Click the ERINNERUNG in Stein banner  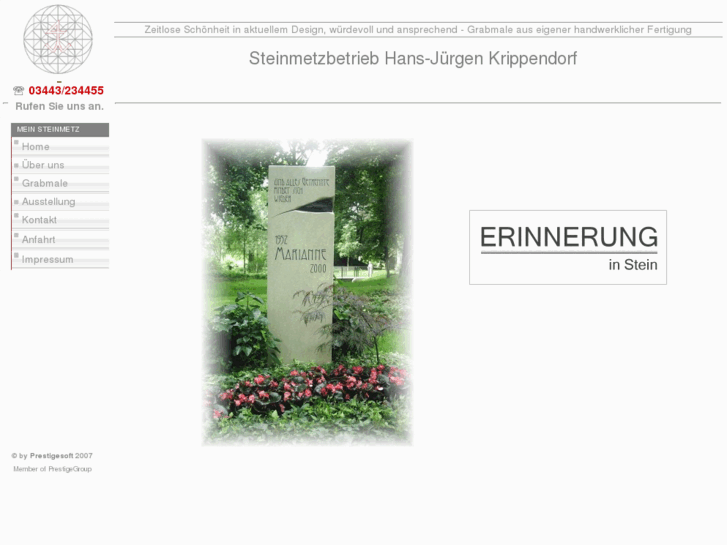coord(568,247)
